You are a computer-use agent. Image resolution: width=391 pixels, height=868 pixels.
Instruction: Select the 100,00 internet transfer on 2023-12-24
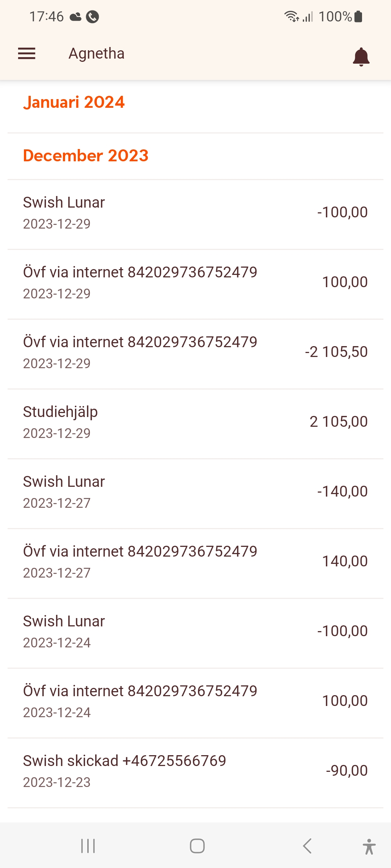pos(195,701)
